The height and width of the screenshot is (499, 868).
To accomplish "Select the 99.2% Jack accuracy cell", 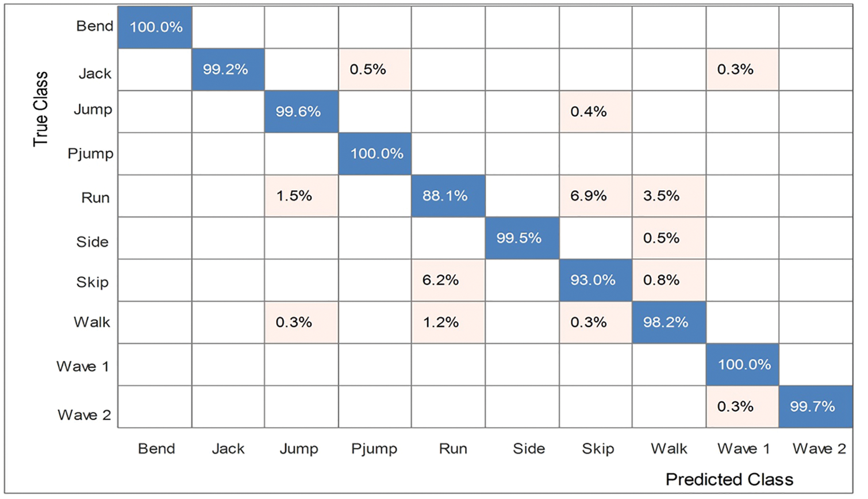I will pos(228,70).
